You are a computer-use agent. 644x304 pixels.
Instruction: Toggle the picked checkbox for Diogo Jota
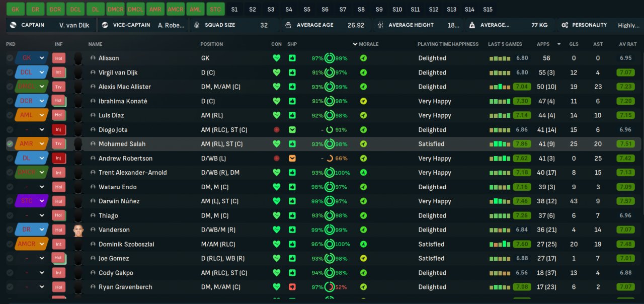10,130
